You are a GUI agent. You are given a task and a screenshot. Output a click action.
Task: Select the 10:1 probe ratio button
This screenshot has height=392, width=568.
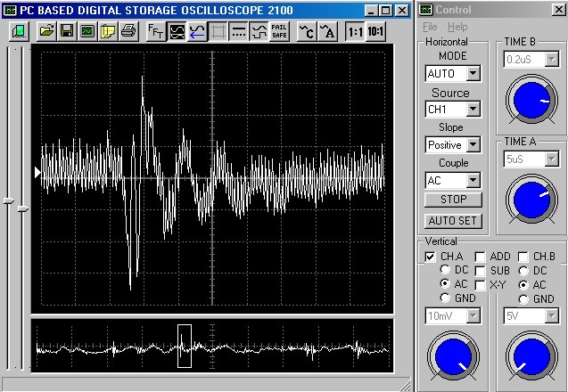376,31
